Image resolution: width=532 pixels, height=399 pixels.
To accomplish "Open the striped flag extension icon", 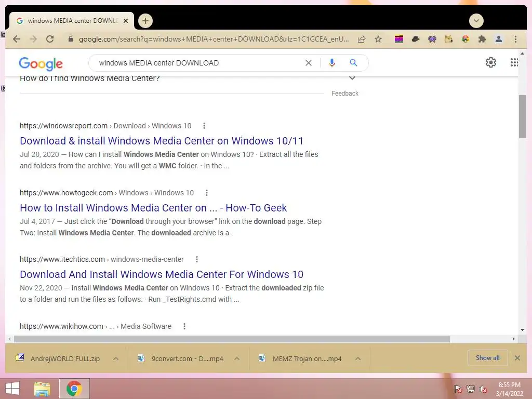I will (x=399, y=39).
